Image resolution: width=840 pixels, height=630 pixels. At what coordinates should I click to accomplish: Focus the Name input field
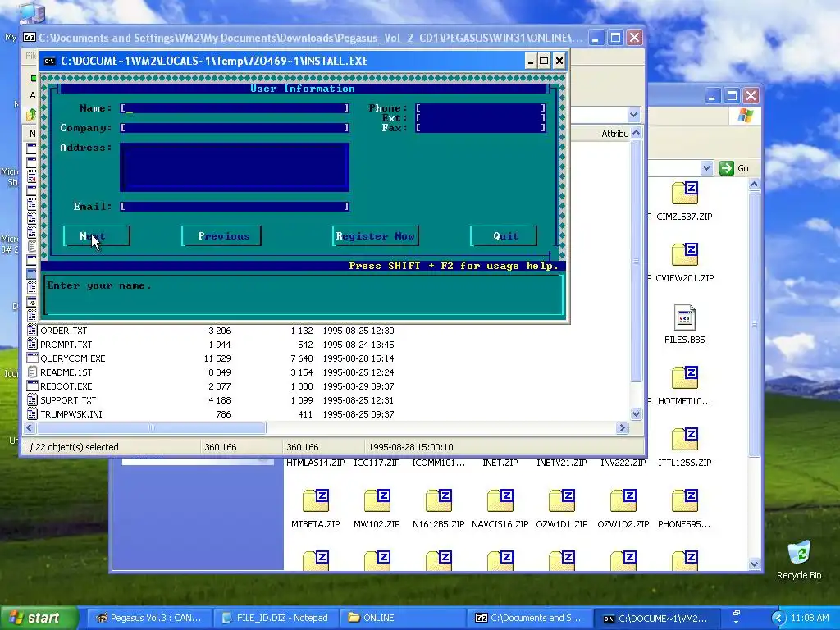coord(235,108)
